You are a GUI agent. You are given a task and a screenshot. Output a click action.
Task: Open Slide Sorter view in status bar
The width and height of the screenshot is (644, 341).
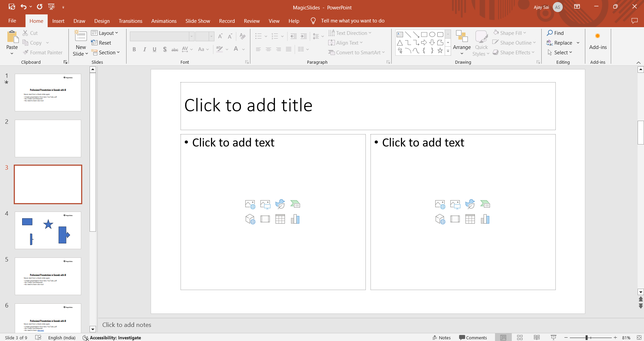520,338
